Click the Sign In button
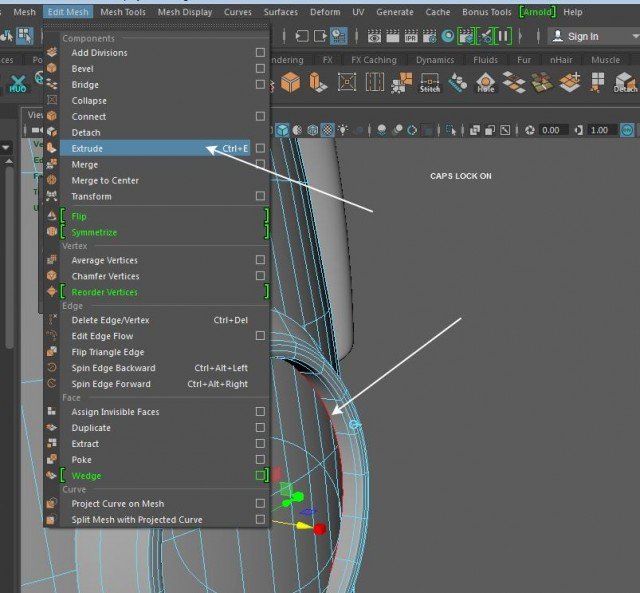640x593 pixels. pos(582,36)
